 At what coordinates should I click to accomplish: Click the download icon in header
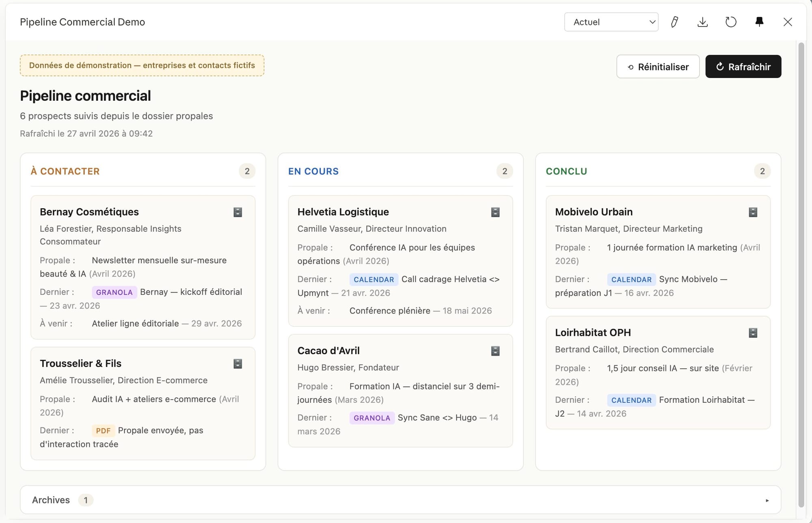pyautogui.click(x=702, y=22)
